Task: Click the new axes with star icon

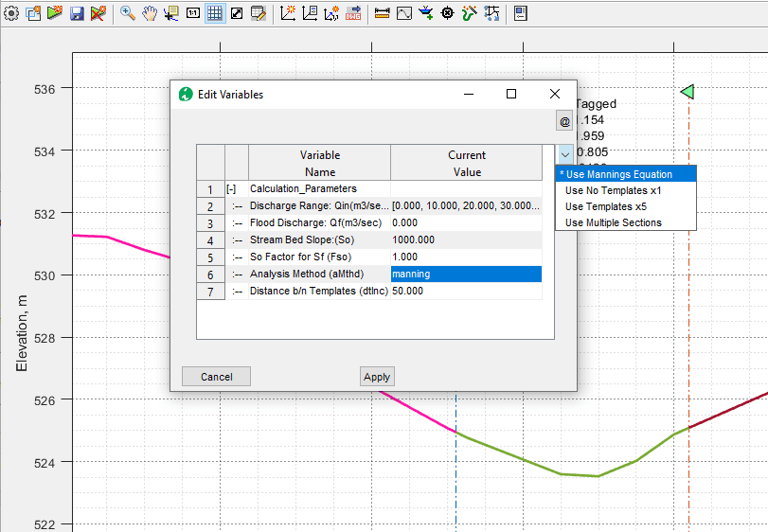Action: click(x=288, y=13)
